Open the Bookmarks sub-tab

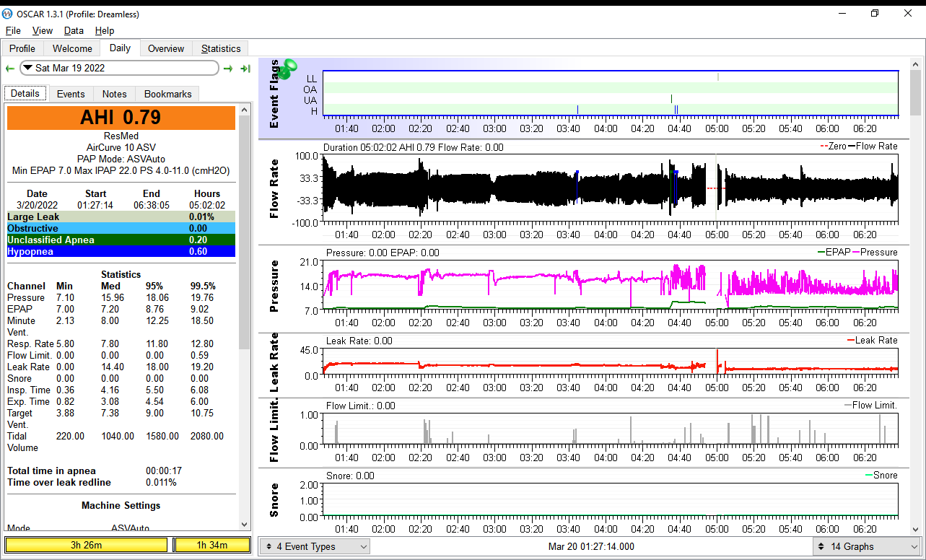point(168,94)
